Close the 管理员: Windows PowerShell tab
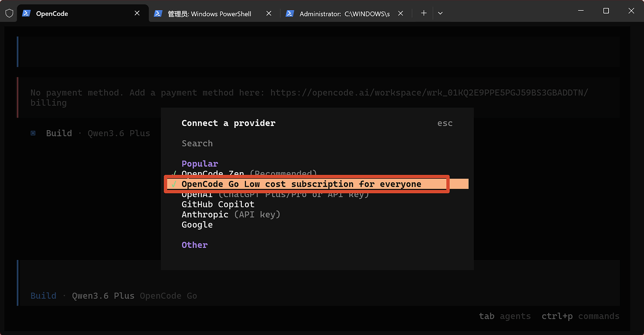This screenshot has height=335, width=644. click(x=269, y=14)
